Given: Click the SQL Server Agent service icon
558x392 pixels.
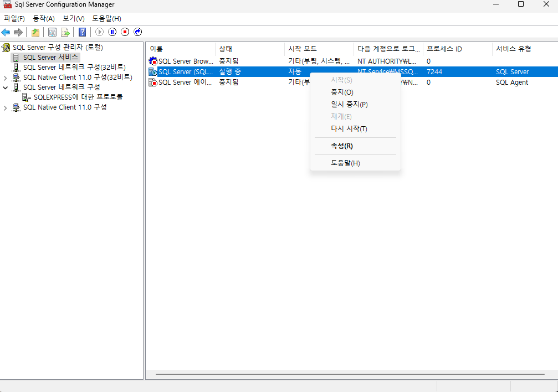Looking at the screenshot, I should [x=153, y=82].
